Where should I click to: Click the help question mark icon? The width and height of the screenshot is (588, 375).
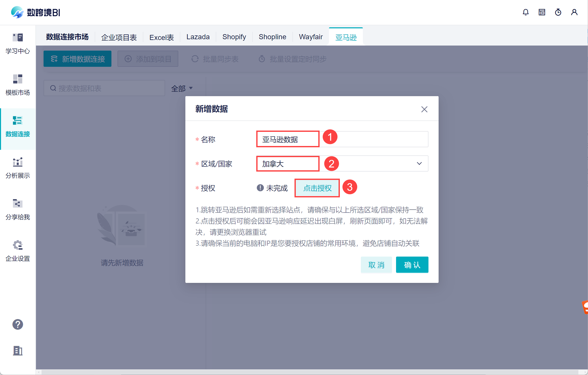coord(18,324)
